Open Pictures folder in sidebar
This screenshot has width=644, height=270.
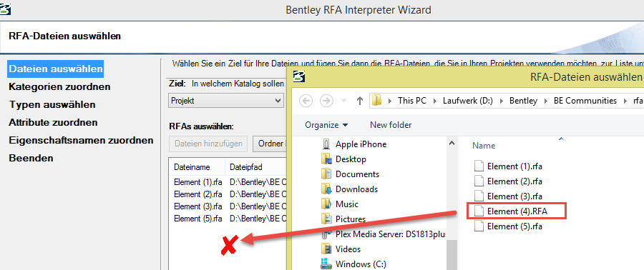pos(351,219)
